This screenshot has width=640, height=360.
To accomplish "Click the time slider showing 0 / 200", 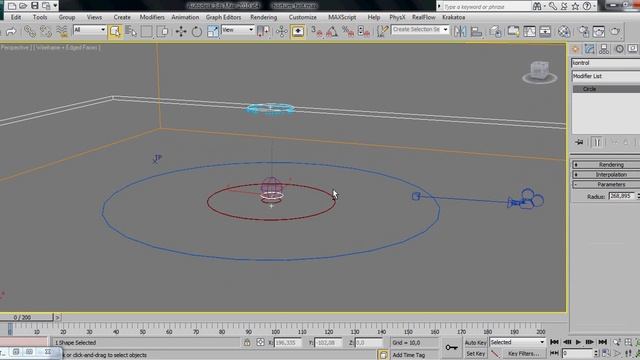I will pos(27,317).
